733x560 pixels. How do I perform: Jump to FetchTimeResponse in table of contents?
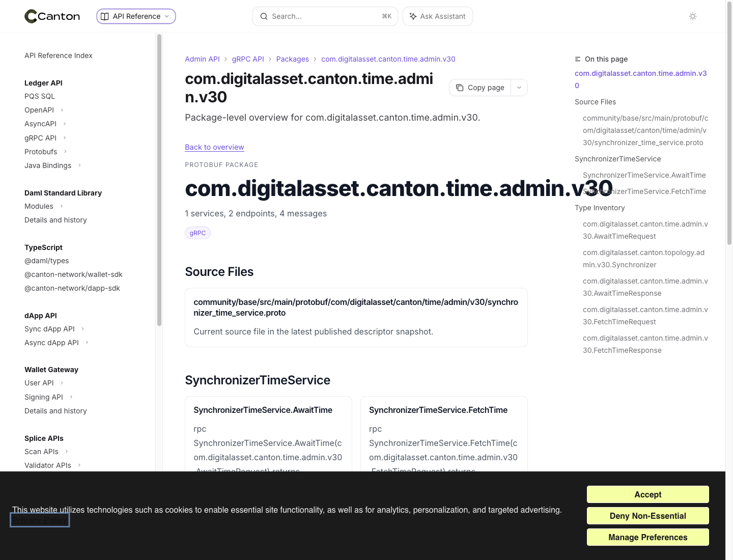(645, 344)
